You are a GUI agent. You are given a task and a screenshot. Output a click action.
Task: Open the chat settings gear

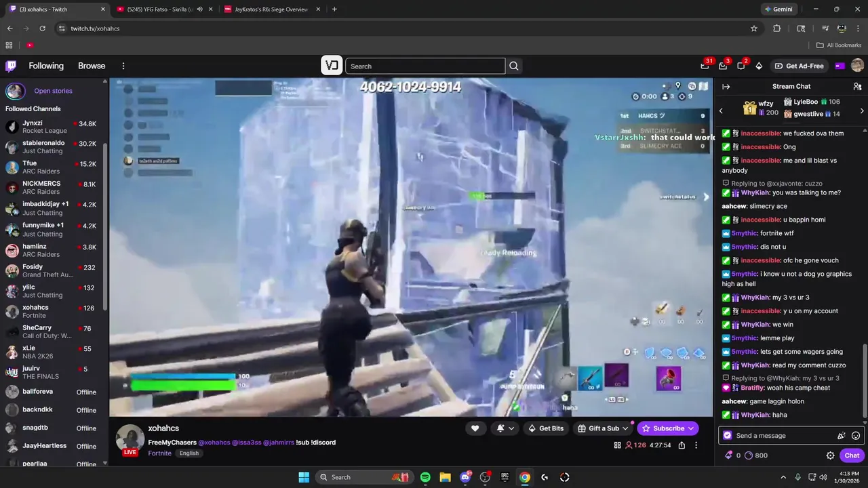click(830, 455)
